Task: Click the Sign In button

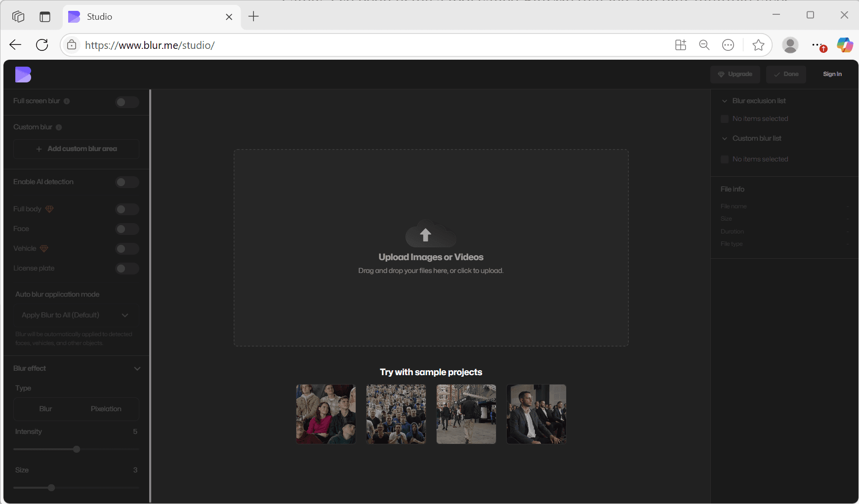Action: click(832, 74)
